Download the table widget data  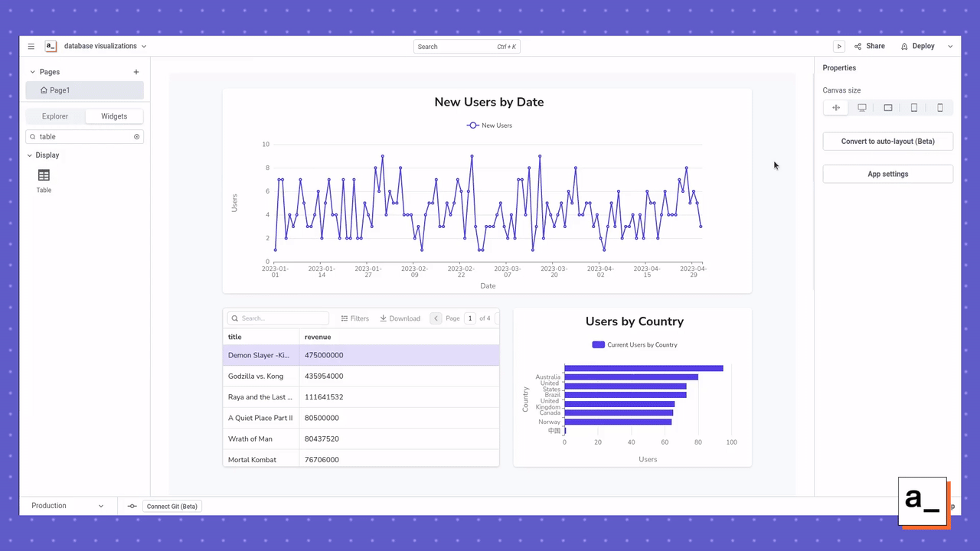click(x=400, y=318)
